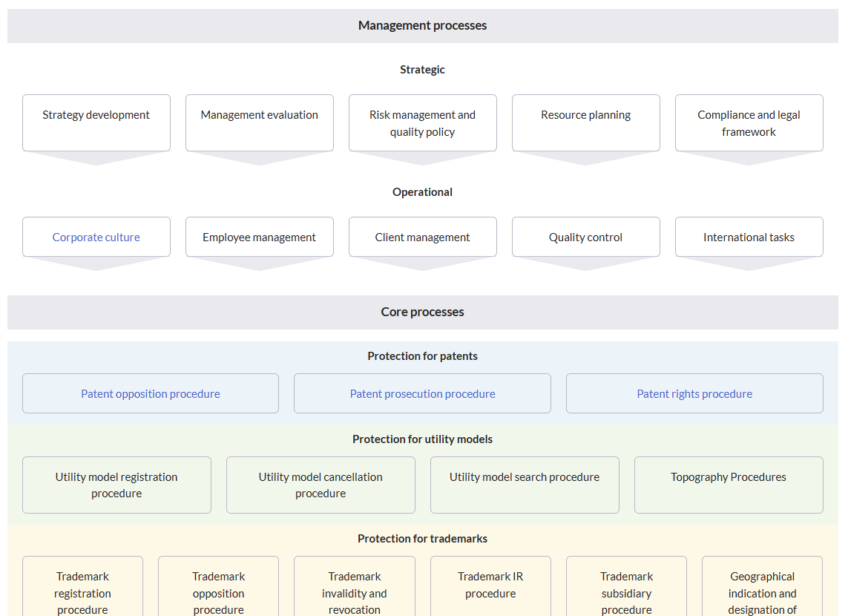Select the International tasks box
848x616 pixels.
749,237
